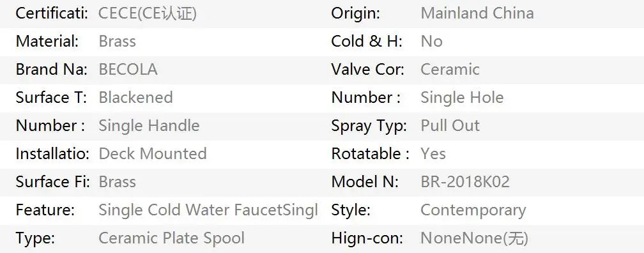Click the Surface Fi: label

[x=52, y=181]
